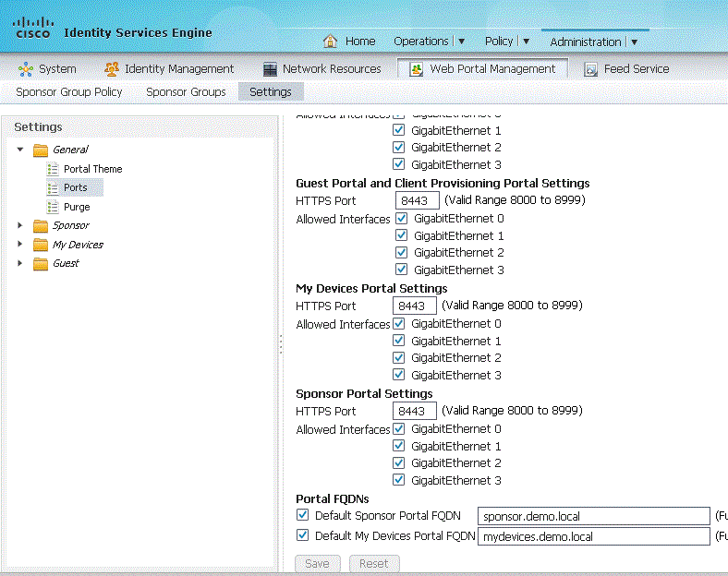The height and width of the screenshot is (576, 728).
Task: Collapse the General tree node
Action: (20, 150)
